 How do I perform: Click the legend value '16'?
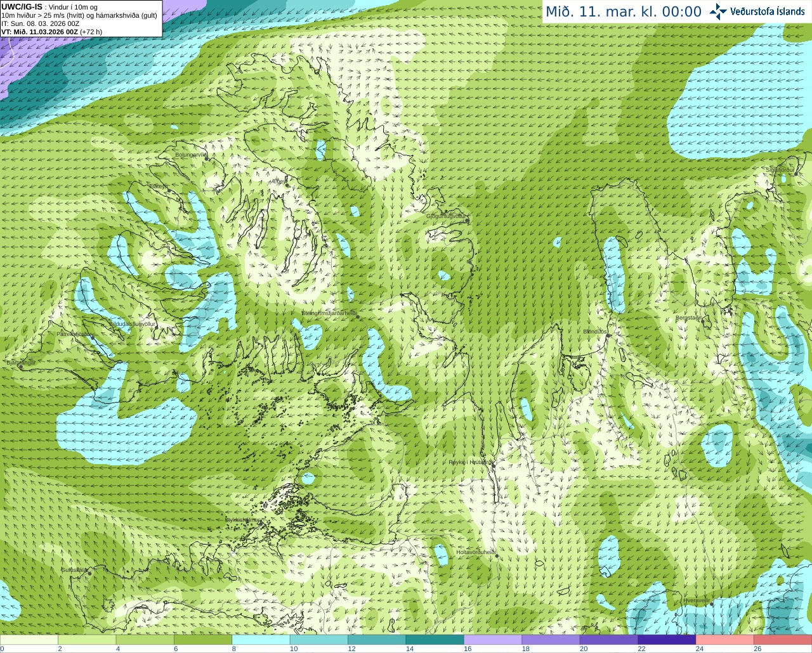pyautogui.click(x=468, y=649)
